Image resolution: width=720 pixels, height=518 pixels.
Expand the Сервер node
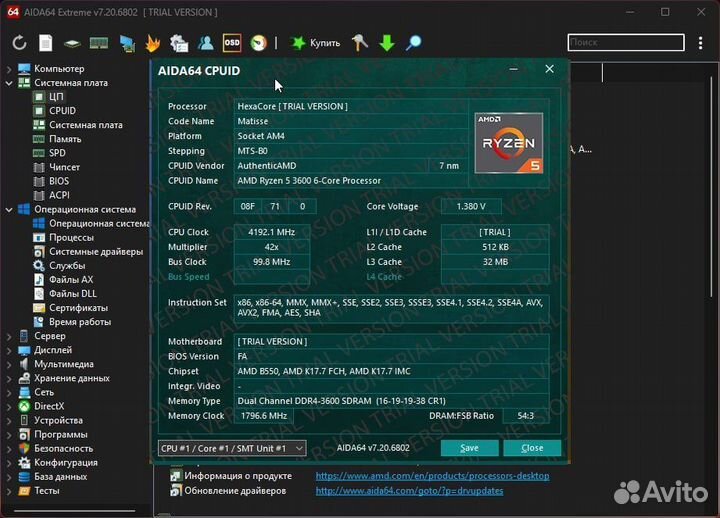9,336
